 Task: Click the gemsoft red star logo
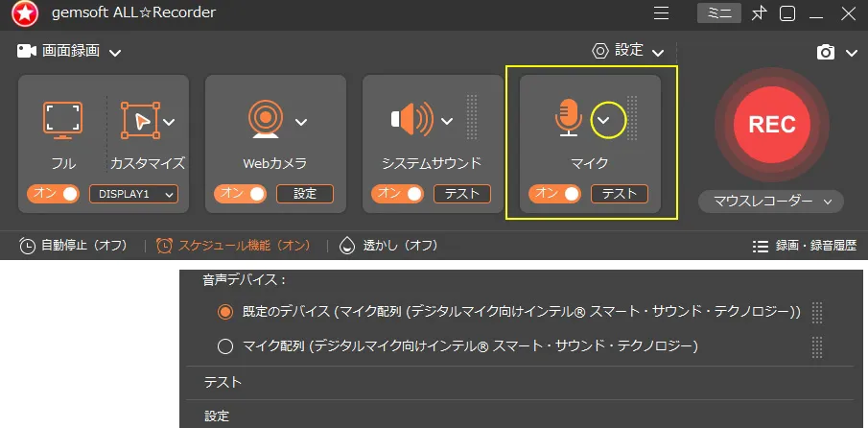25,14
